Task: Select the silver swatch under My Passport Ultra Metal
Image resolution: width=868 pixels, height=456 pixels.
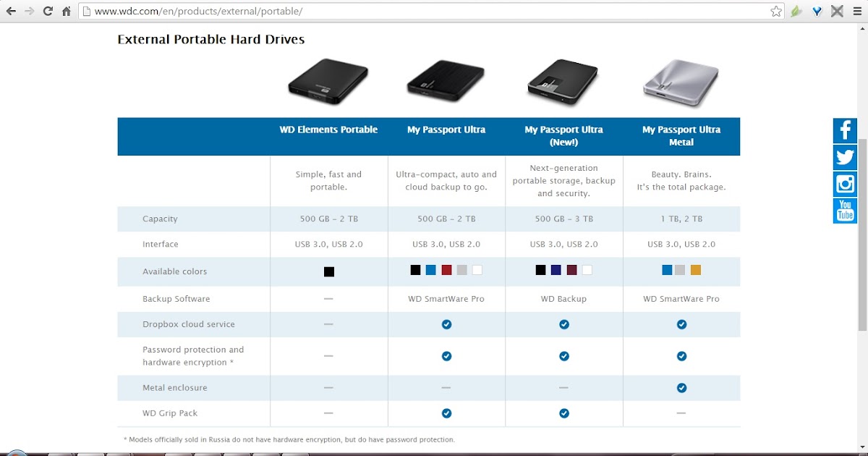Action: 679,270
